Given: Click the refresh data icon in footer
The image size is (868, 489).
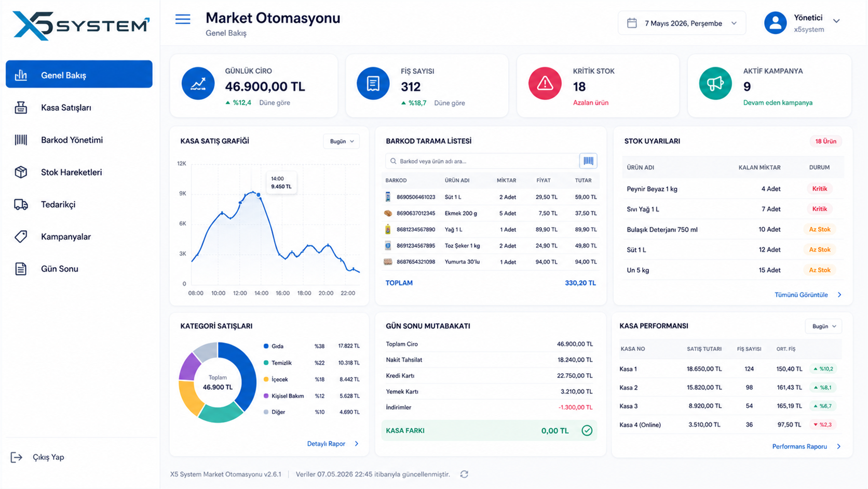Looking at the screenshot, I should (464, 474).
